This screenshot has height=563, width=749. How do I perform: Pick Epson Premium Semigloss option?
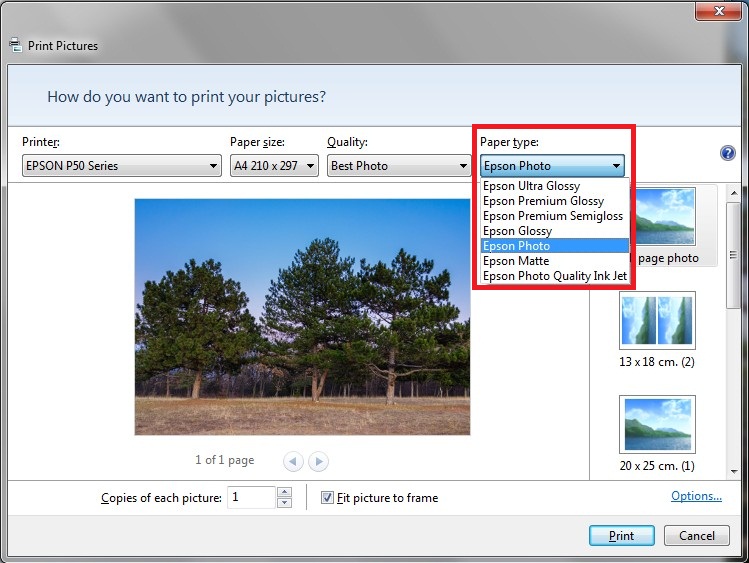555,216
